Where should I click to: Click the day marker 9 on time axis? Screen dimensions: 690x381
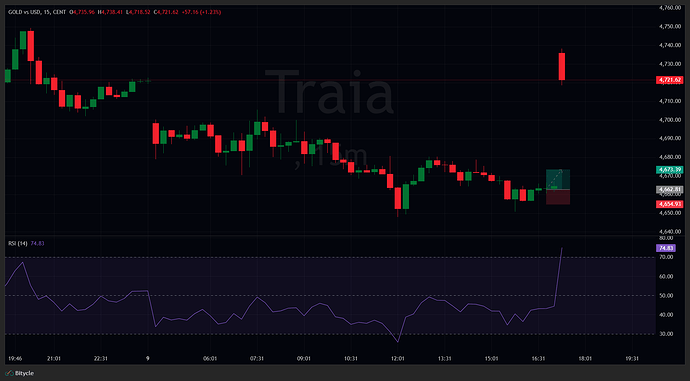[147, 359]
